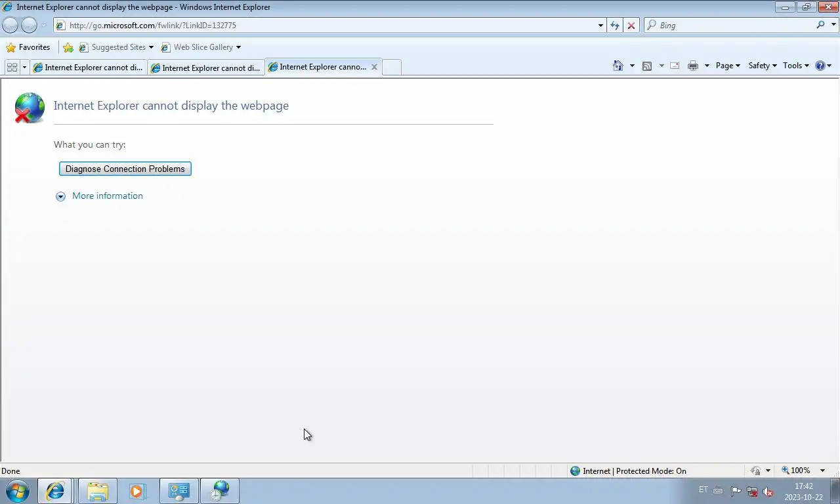Expand the address bar autocomplete dropdown
This screenshot has width=840, height=504.
[600, 26]
